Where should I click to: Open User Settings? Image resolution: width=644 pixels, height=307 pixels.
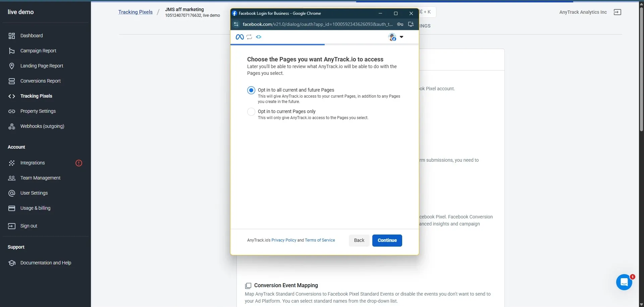coord(34,193)
